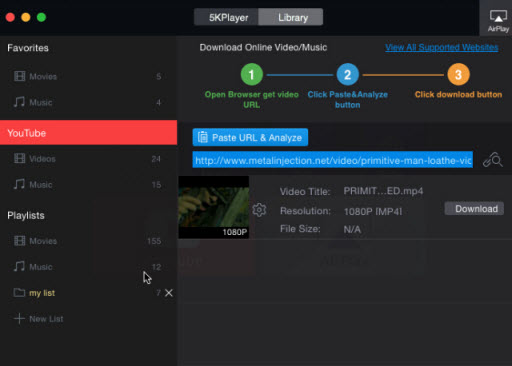Open Playlists Movies with 155 items
This screenshot has width=512, height=366.
click(x=88, y=241)
